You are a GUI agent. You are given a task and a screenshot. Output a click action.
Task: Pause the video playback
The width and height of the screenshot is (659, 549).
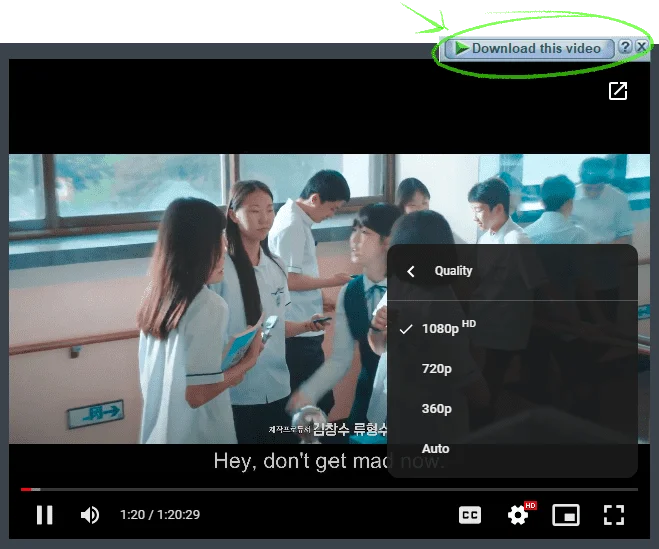point(45,515)
